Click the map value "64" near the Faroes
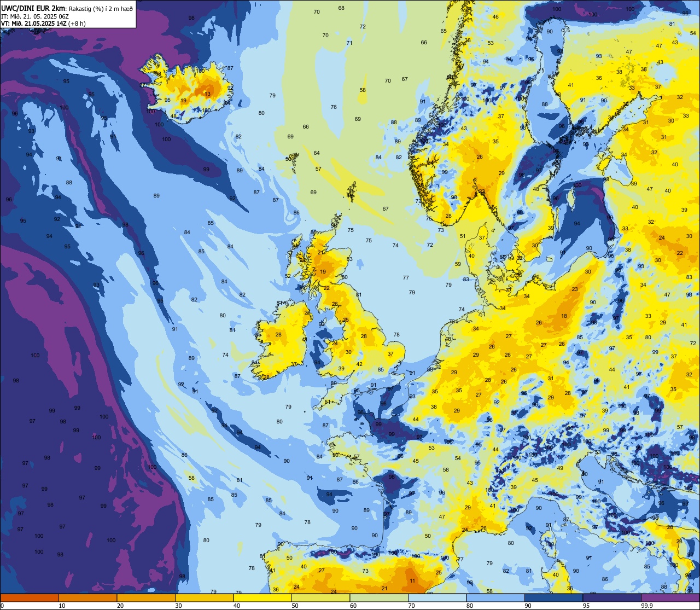This screenshot has width=700, height=610. (x=317, y=153)
